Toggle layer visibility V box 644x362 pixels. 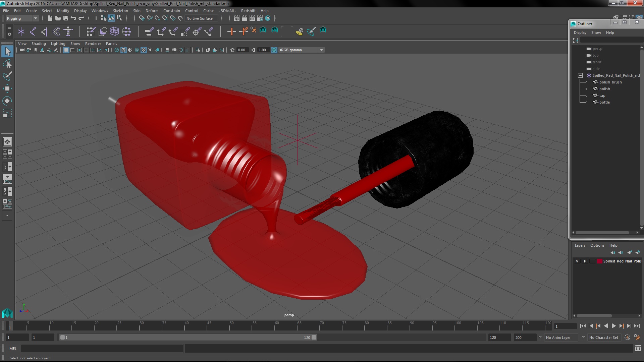pyautogui.click(x=577, y=261)
